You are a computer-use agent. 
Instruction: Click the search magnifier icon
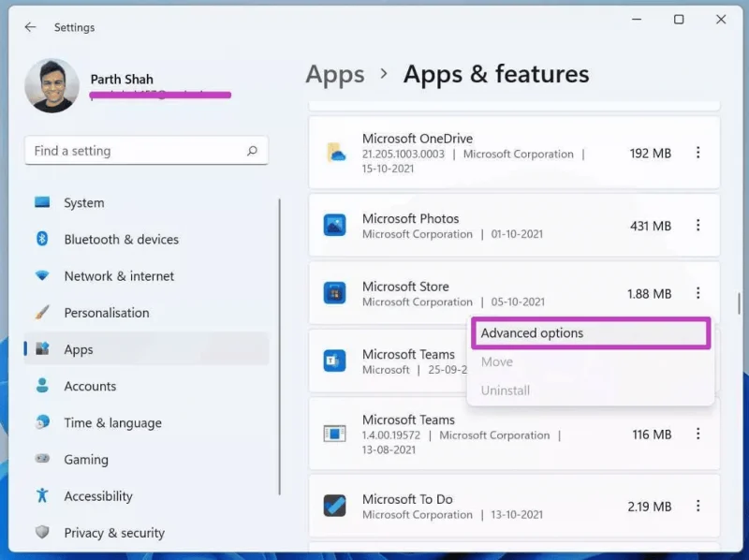pos(252,151)
